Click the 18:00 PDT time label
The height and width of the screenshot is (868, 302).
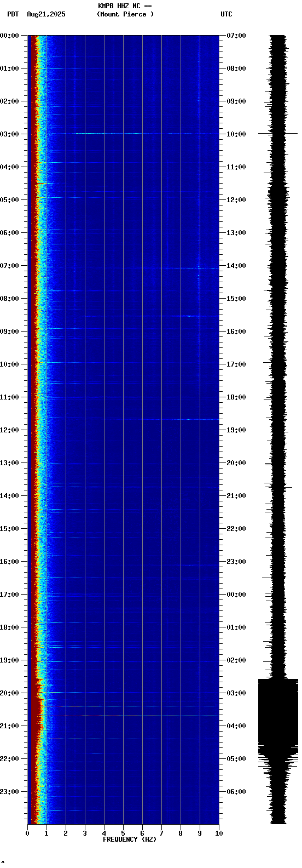[x=9, y=627]
